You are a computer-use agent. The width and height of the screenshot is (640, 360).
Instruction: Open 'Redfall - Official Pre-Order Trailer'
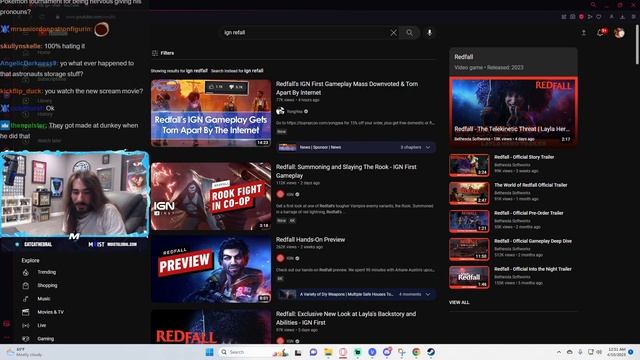pyautogui.click(x=529, y=213)
